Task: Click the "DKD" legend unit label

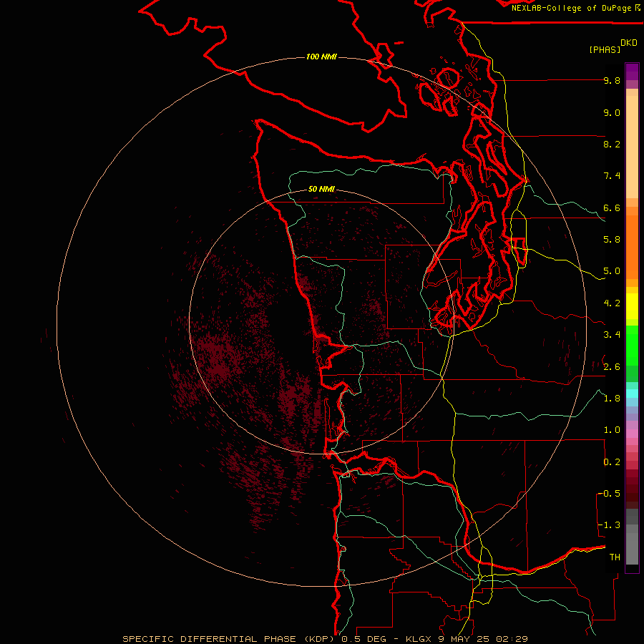Action: point(629,43)
